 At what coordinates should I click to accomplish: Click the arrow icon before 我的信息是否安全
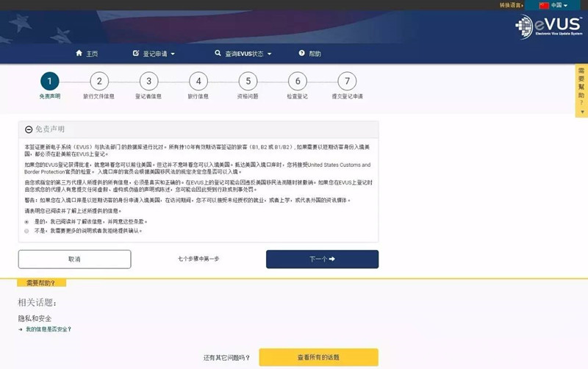point(21,329)
